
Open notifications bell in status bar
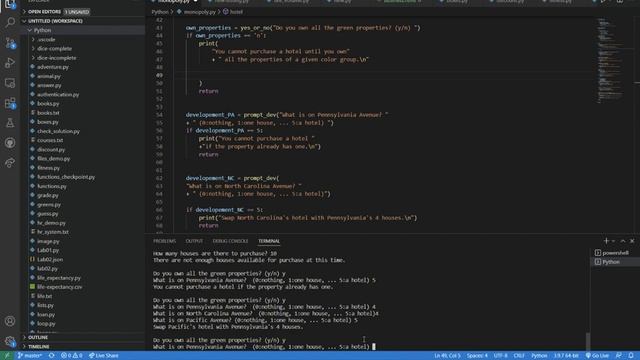pos(631,356)
